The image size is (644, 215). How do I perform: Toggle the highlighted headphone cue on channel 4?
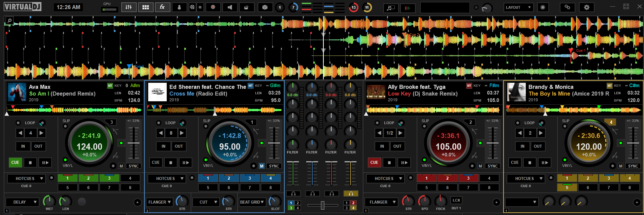click(x=351, y=193)
